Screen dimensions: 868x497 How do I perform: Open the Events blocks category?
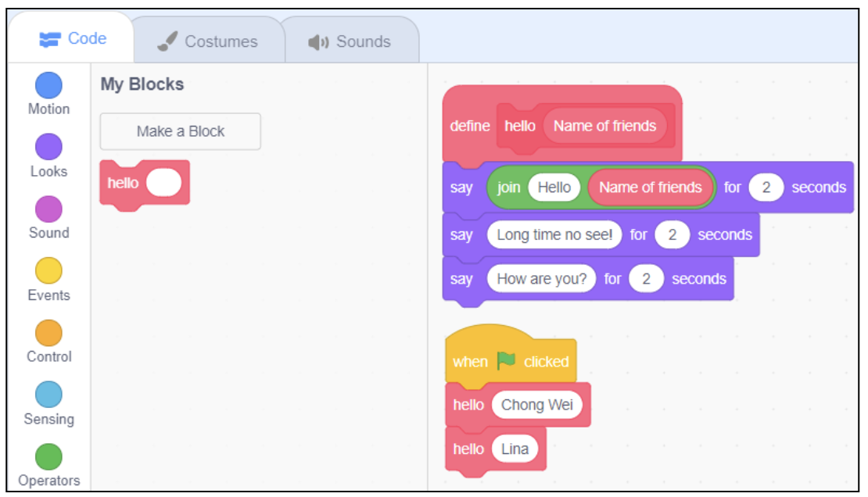click(x=48, y=272)
